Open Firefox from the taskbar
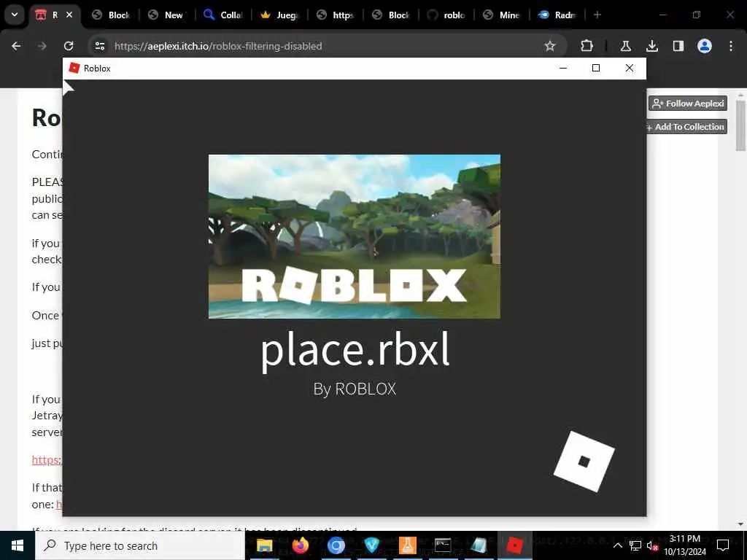Screen dimensions: 747x560 300,545
